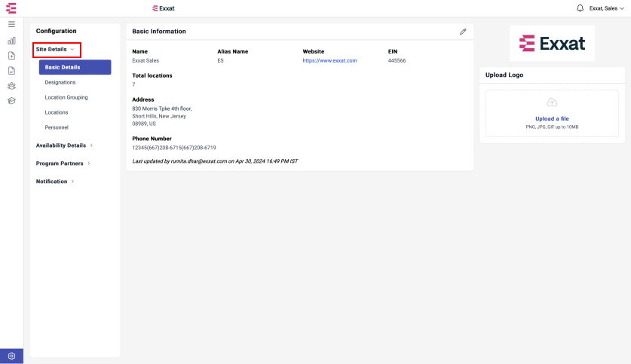
Task: Click the EIN value 445566
Action: pos(397,61)
